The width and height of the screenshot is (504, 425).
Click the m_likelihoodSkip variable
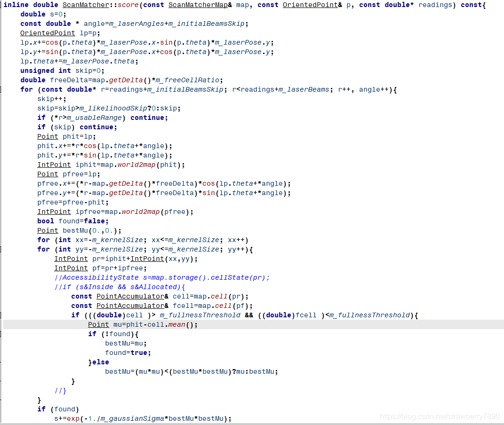click(113, 108)
